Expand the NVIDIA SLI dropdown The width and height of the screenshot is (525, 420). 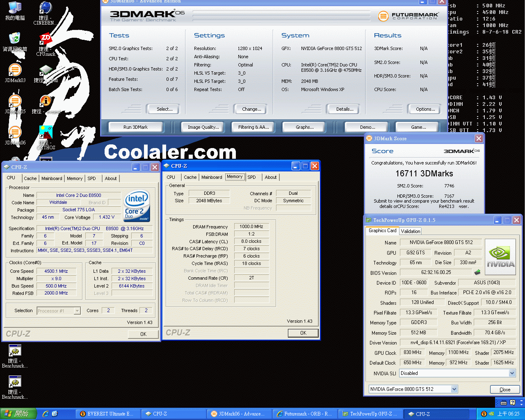pos(512,373)
